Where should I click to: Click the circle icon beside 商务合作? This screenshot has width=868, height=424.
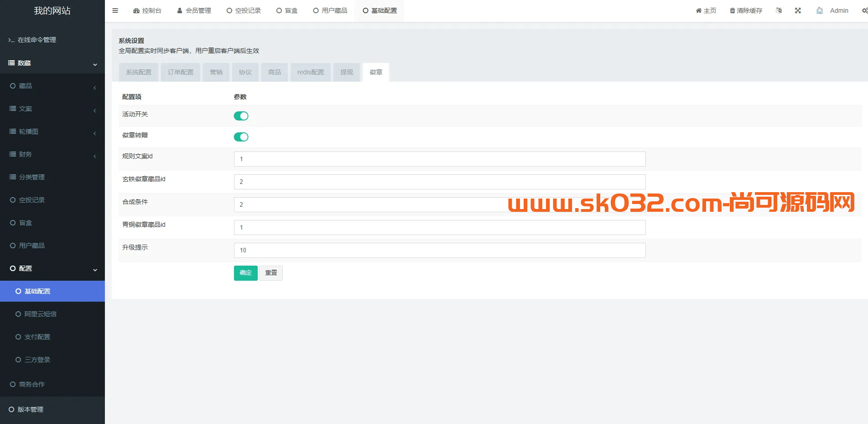(x=13, y=384)
